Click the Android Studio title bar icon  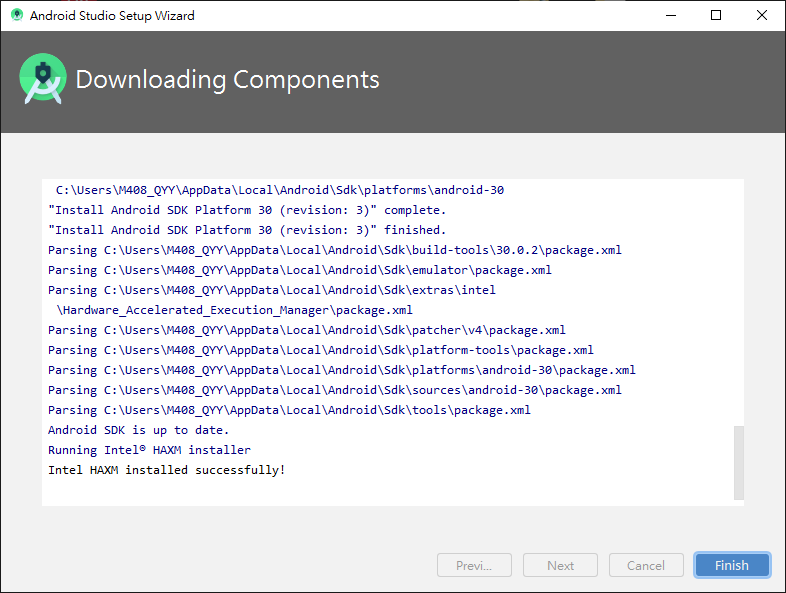[x=17, y=15]
